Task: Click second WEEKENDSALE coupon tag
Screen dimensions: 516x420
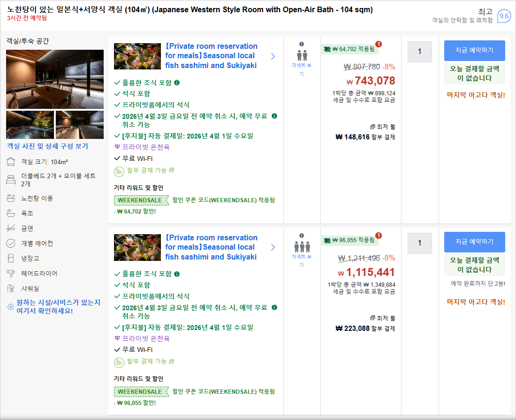Action: point(142,392)
